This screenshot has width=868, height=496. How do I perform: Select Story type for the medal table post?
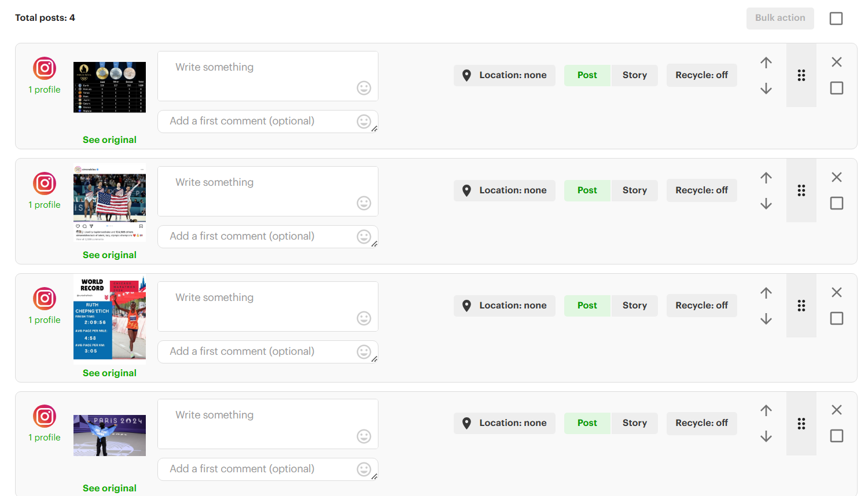(635, 75)
